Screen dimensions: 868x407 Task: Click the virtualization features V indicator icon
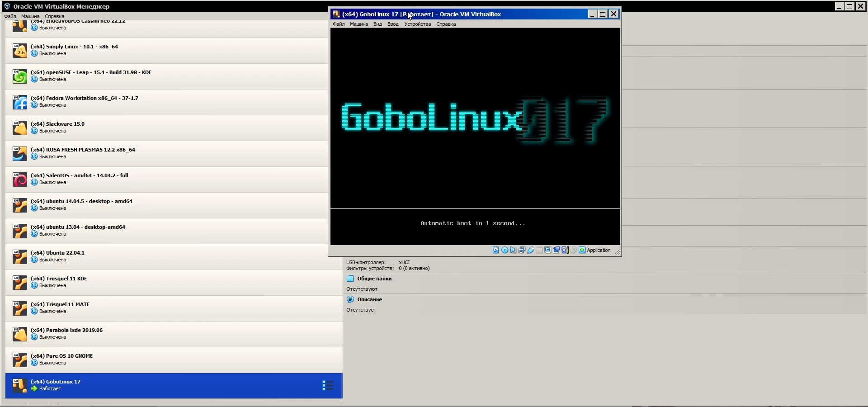565,250
